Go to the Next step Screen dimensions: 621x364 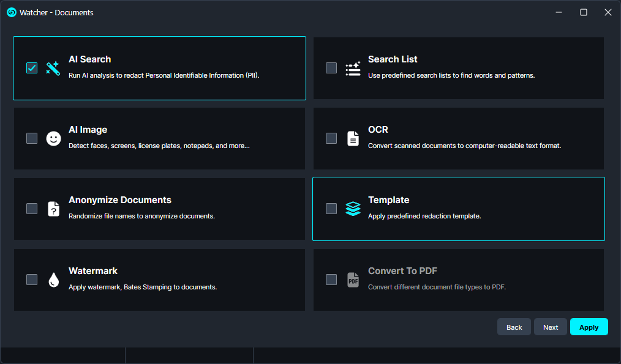(x=550, y=327)
